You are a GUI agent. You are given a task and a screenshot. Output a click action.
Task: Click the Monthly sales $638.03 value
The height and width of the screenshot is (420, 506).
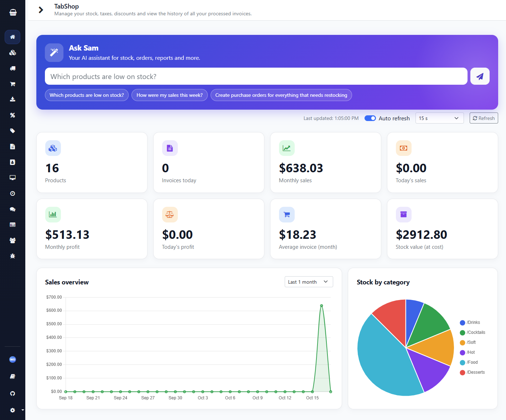[x=301, y=168]
